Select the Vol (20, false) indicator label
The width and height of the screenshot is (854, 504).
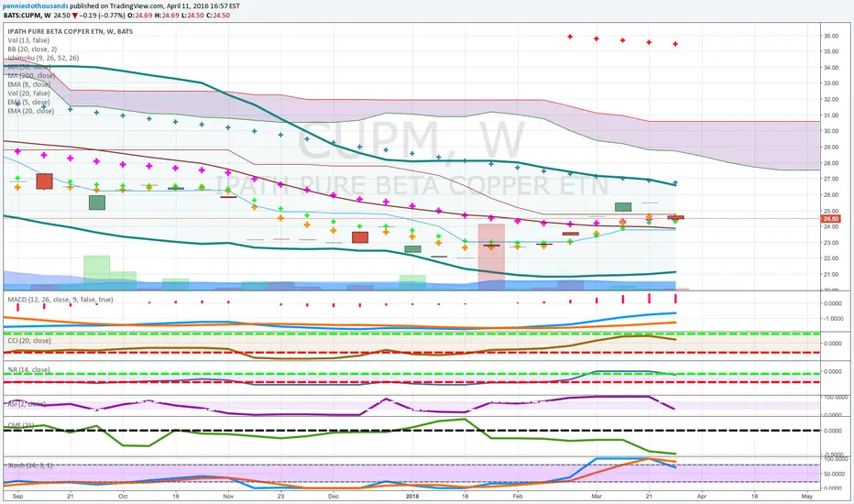(28, 93)
